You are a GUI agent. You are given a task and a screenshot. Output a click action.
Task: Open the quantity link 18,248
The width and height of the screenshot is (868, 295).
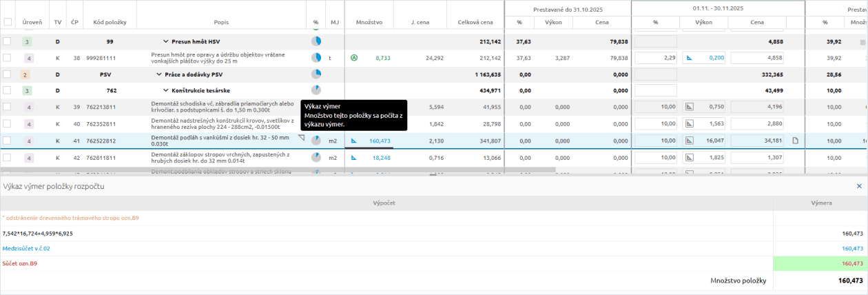382,158
